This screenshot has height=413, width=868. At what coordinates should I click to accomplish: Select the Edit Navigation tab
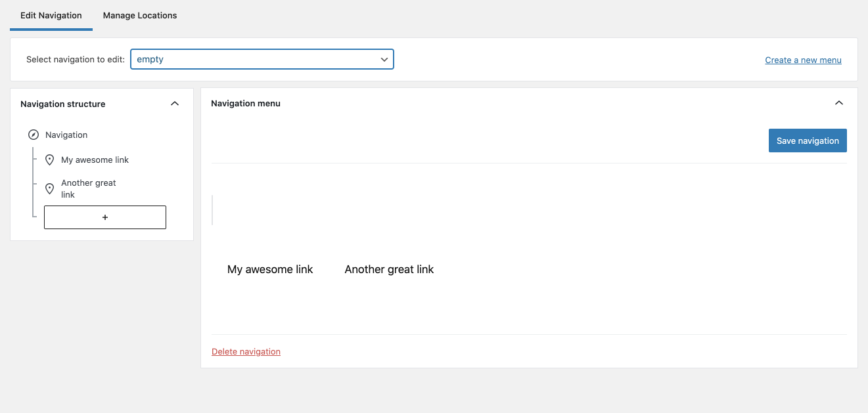coord(51,15)
